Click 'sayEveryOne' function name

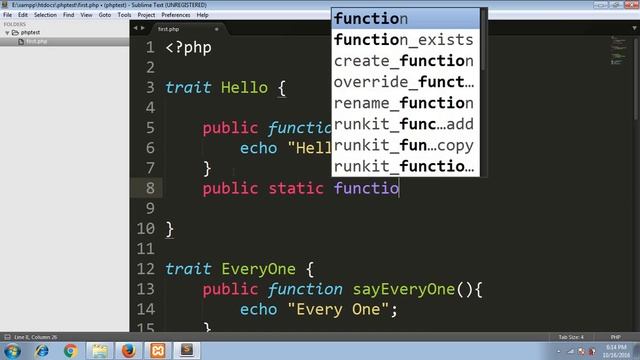tap(404, 289)
